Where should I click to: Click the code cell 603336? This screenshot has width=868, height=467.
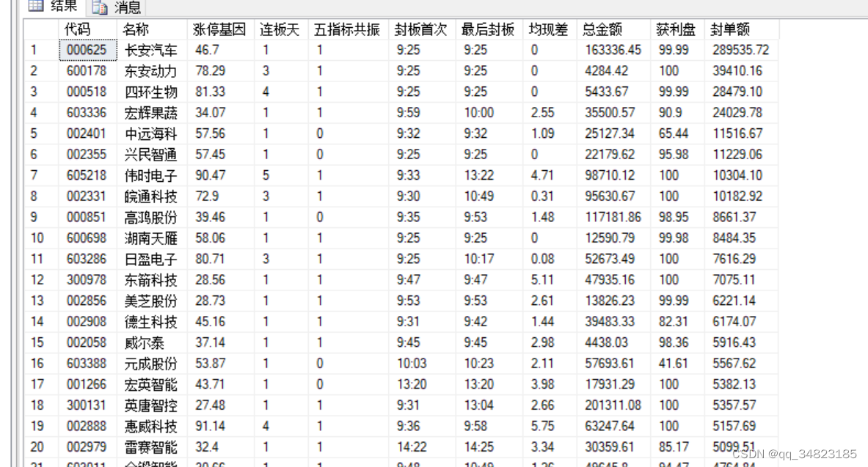(87, 113)
